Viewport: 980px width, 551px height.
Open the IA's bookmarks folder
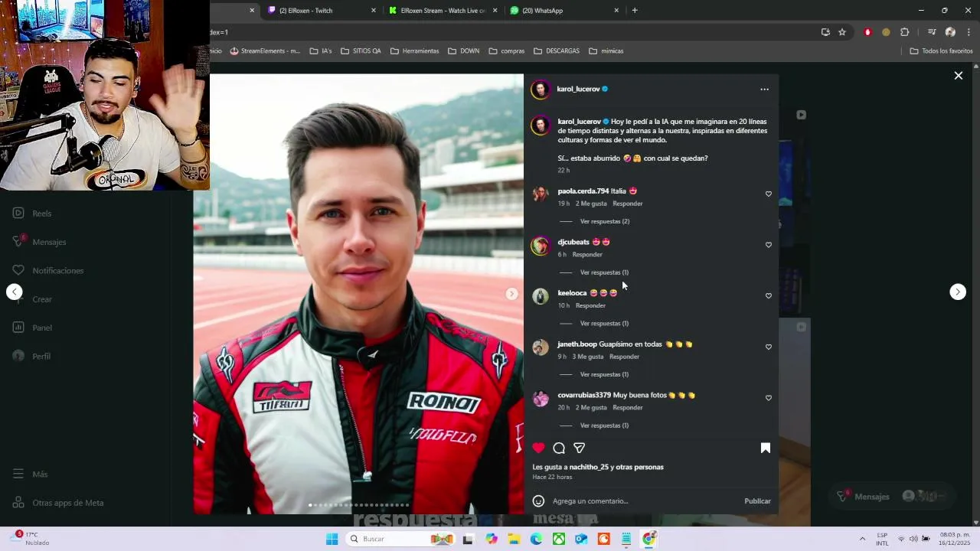(321, 51)
